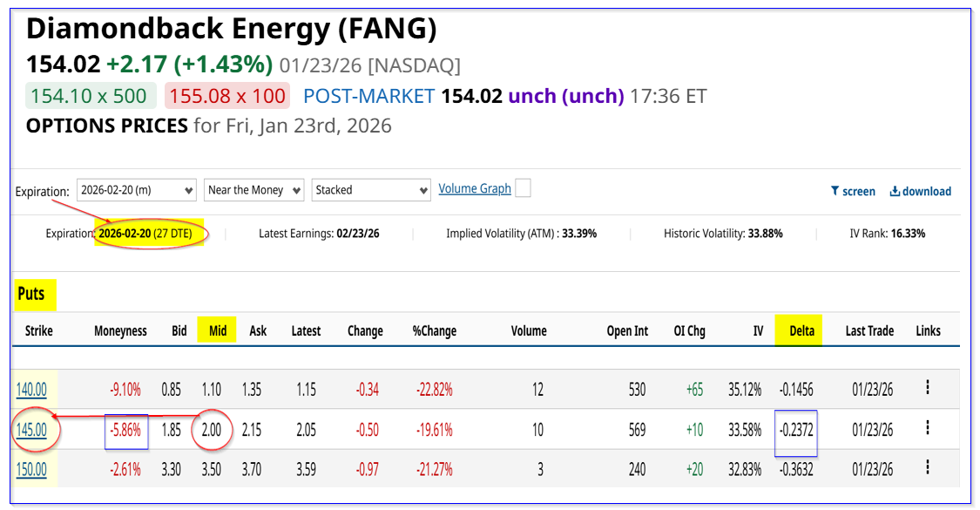Open links menu for 145.00 strike row
Screen dimensions: 980x510
tap(928, 428)
